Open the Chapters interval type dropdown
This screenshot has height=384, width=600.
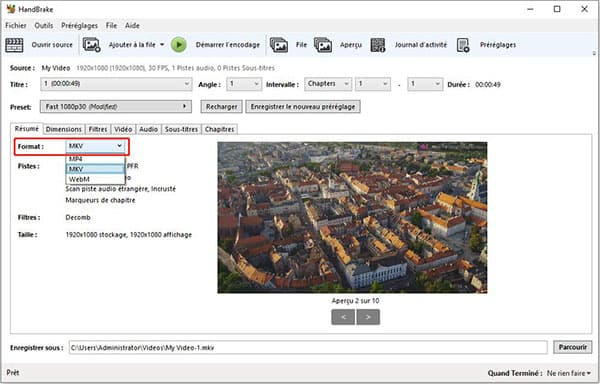point(328,84)
